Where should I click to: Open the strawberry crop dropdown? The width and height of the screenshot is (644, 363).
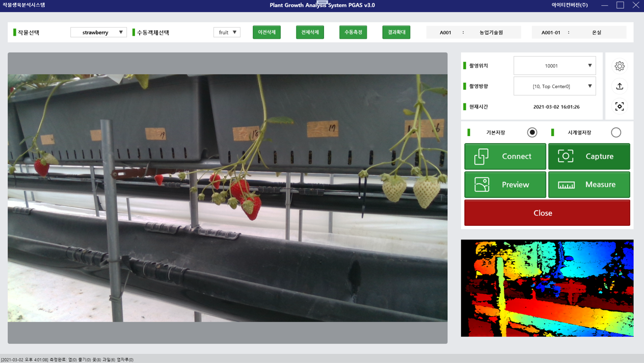point(98,33)
